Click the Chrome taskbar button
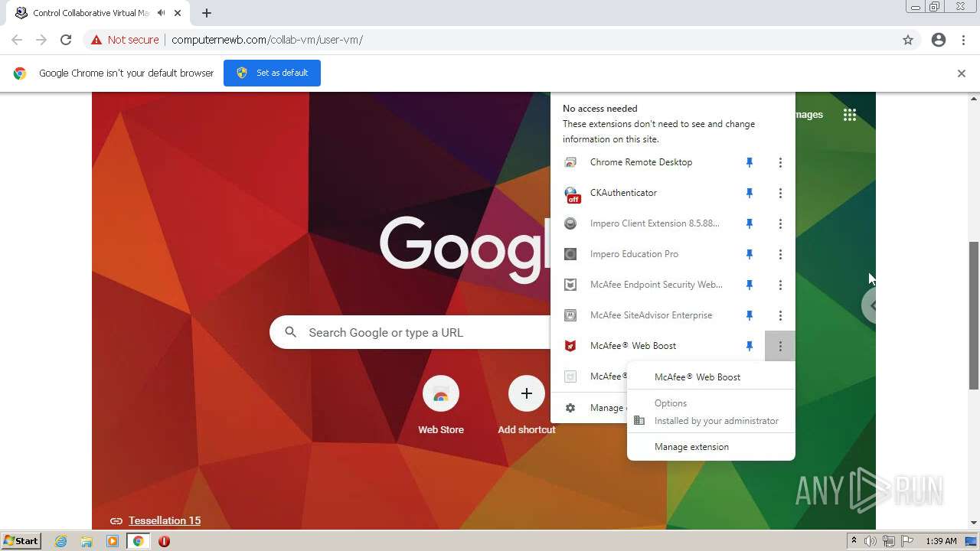980x551 pixels. coord(138,541)
